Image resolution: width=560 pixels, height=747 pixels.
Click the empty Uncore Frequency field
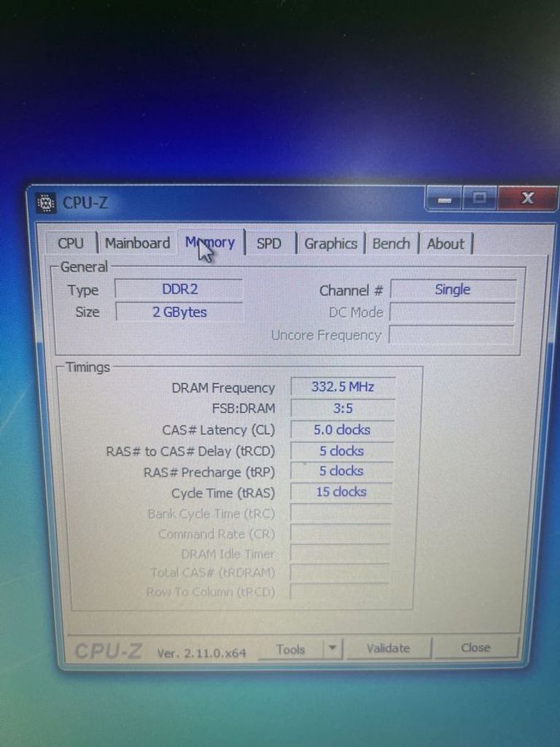click(x=451, y=334)
